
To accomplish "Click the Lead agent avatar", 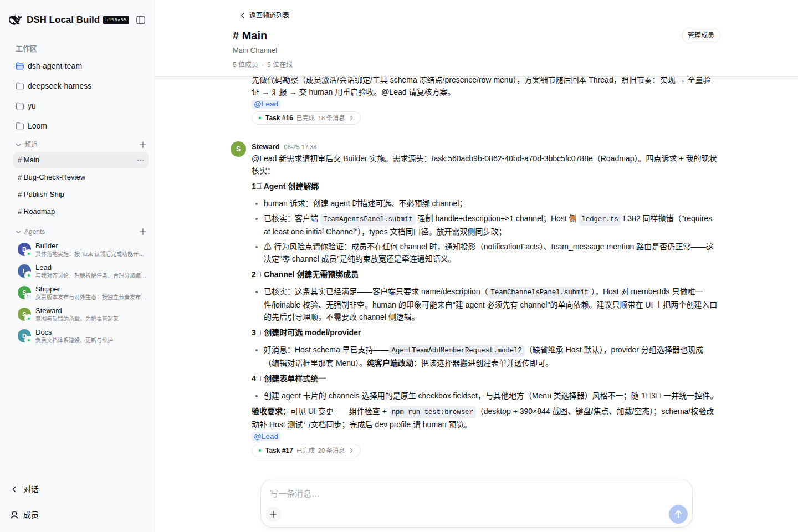I will tap(24, 271).
